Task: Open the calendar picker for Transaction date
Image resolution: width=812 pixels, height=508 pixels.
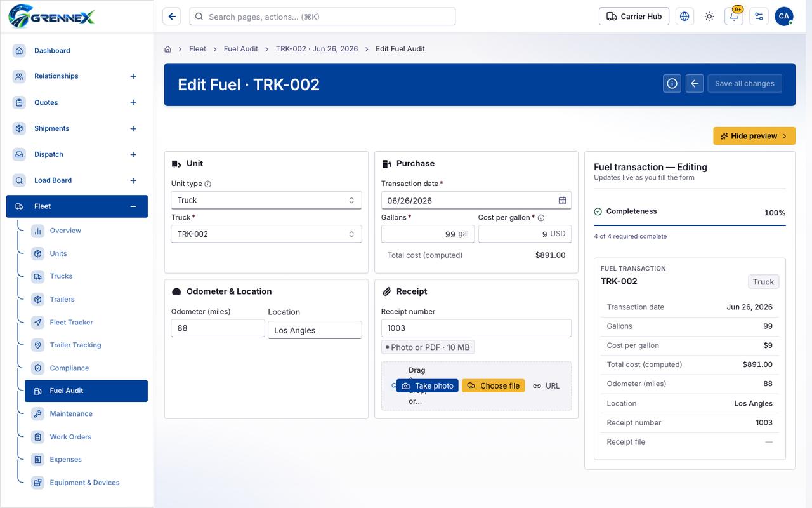Action: (562, 200)
